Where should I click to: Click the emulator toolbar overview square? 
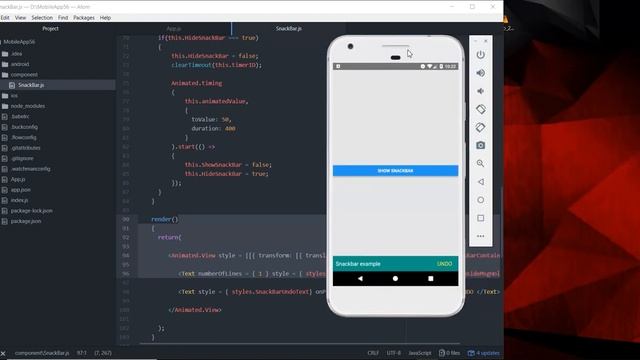click(x=480, y=218)
